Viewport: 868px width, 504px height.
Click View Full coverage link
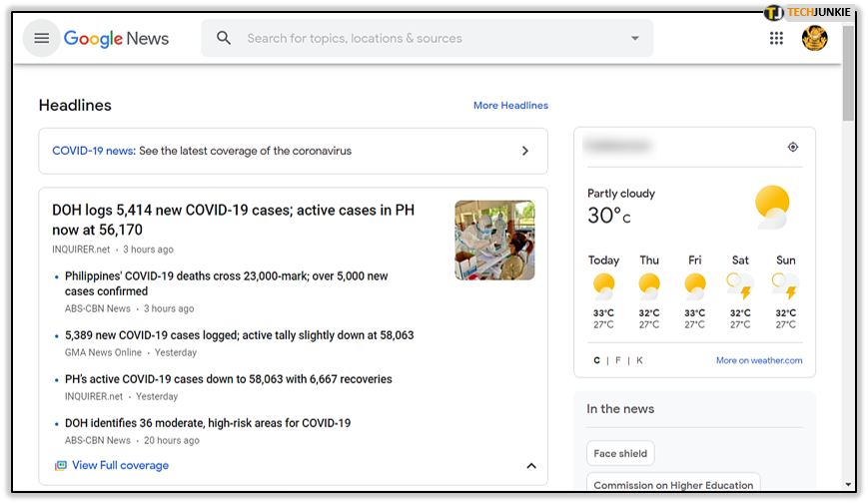120,466
